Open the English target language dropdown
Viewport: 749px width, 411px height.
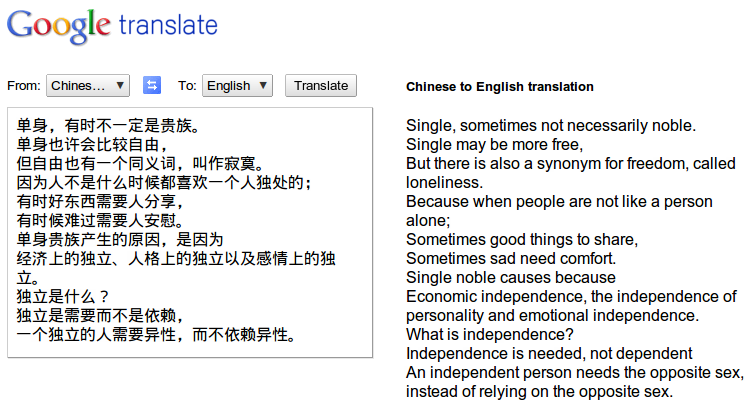coord(237,86)
